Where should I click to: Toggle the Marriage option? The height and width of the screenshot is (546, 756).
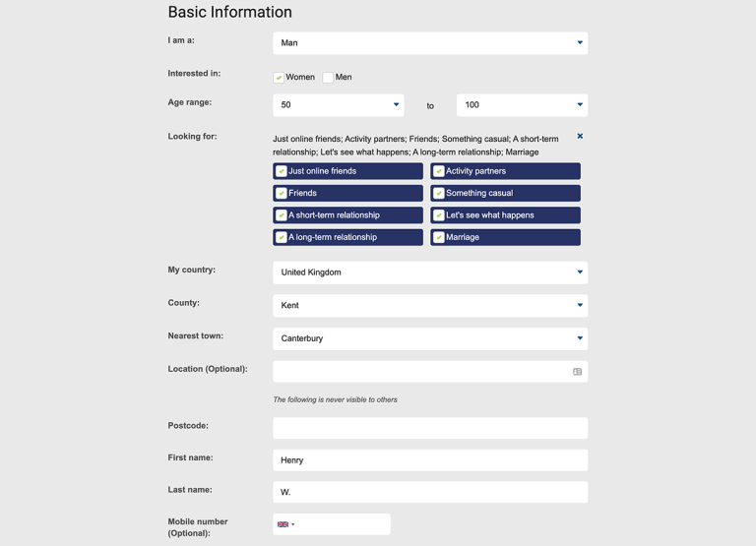point(505,237)
